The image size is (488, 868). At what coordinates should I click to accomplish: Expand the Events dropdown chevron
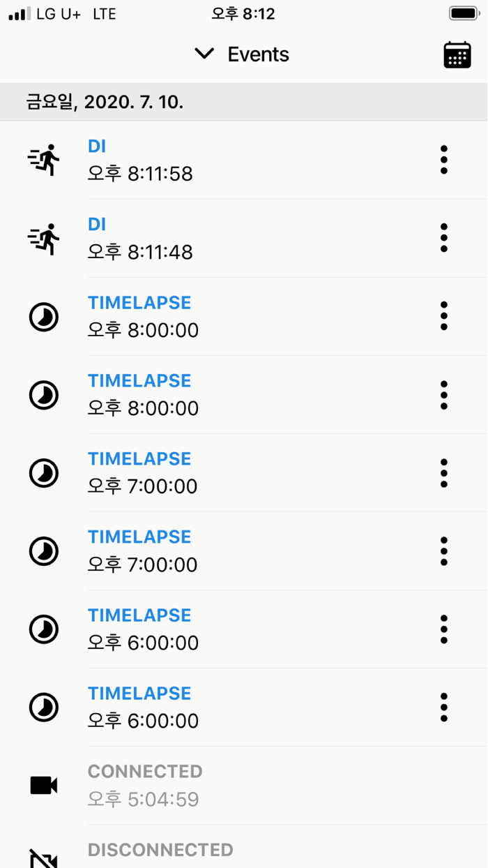[204, 54]
